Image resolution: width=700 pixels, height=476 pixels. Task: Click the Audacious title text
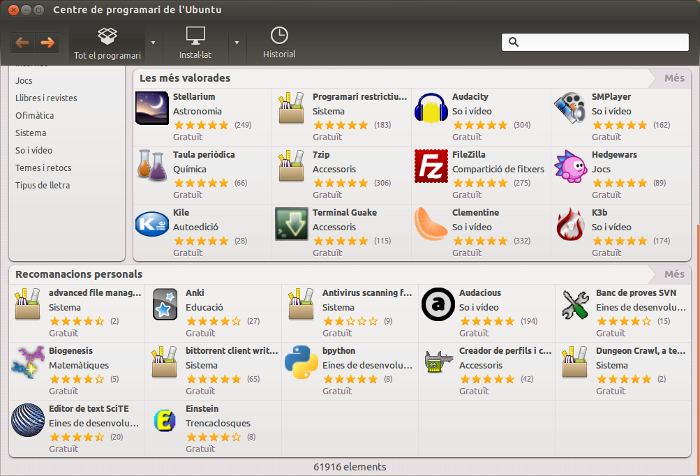click(x=480, y=293)
